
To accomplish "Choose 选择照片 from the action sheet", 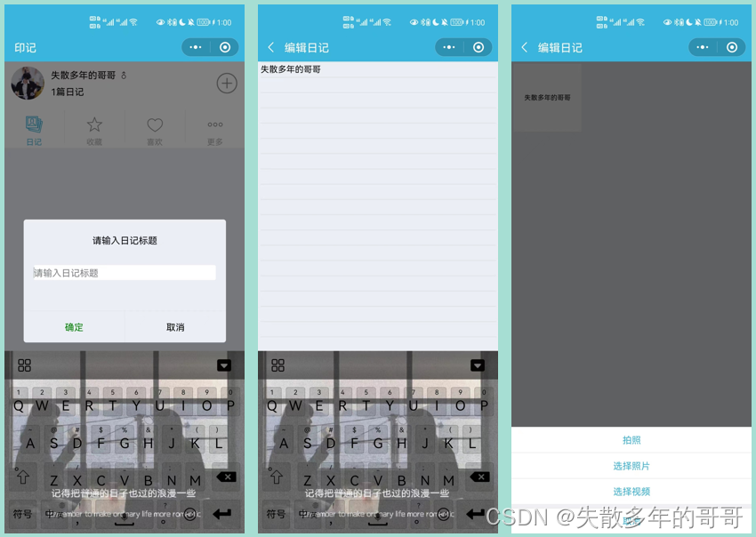I will [x=631, y=466].
